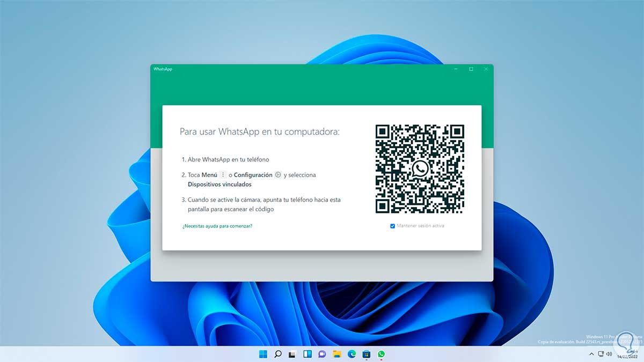The width and height of the screenshot is (644, 362).
Task: Tick the 'Mantener sesión activa' checkbox
Action: click(393, 226)
